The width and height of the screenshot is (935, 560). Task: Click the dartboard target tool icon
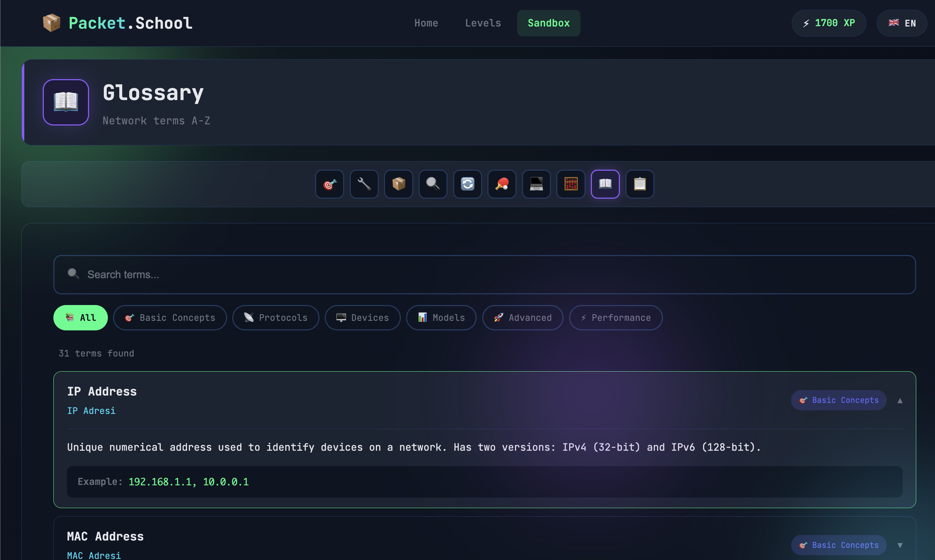(x=329, y=184)
